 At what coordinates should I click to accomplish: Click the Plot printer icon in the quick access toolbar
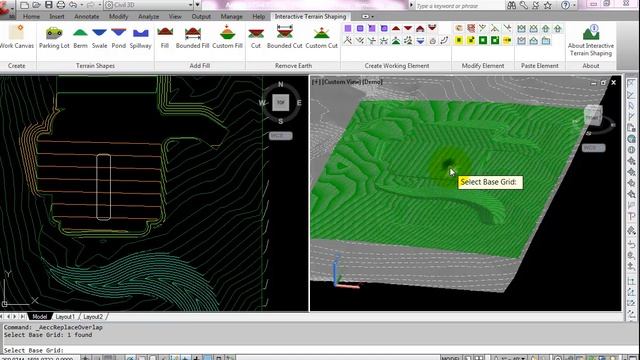61,5
